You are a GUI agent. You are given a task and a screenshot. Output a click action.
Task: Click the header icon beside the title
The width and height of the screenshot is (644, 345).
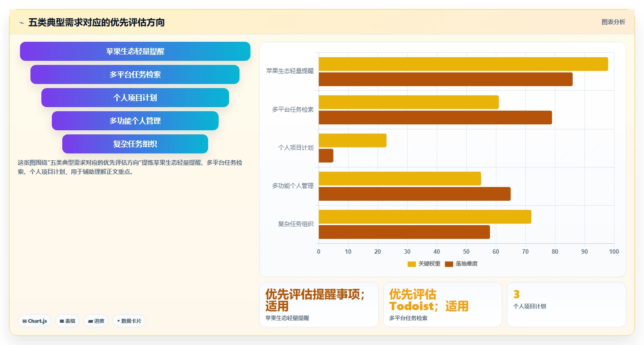pos(21,22)
